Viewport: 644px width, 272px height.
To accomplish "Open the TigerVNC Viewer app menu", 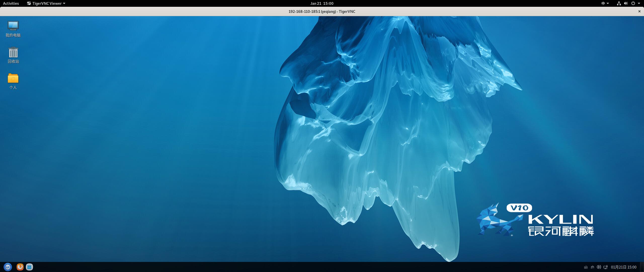I will point(46,3).
